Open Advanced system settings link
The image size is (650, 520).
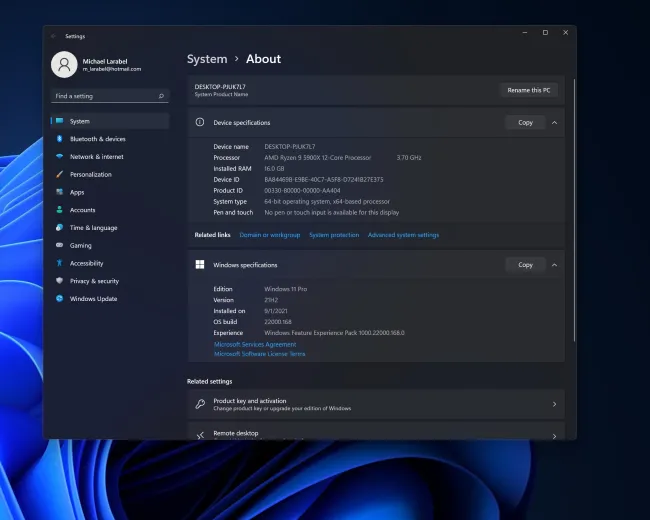(403, 235)
